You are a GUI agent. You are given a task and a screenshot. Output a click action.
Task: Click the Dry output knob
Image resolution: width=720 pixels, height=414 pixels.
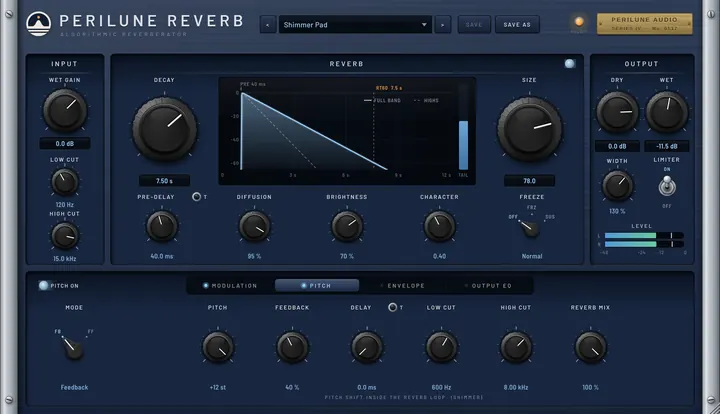617,112
